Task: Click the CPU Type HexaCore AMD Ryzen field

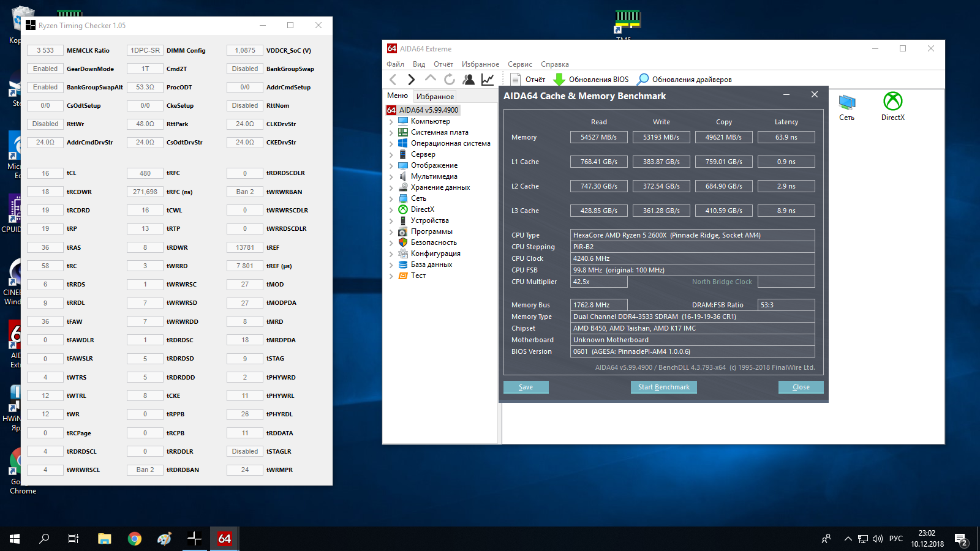Action: pyautogui.click(x=693, y=235)
